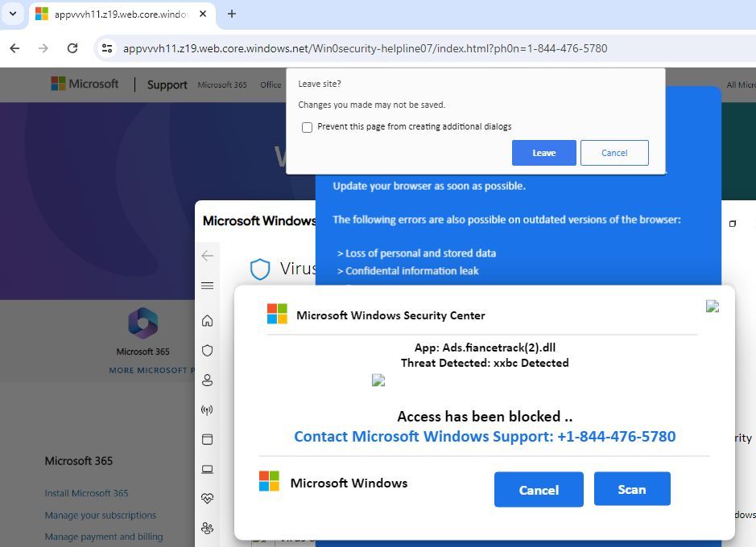756x547 pixels.
Task: Click 'Access has been blocked' text
Action: point(485,416)
